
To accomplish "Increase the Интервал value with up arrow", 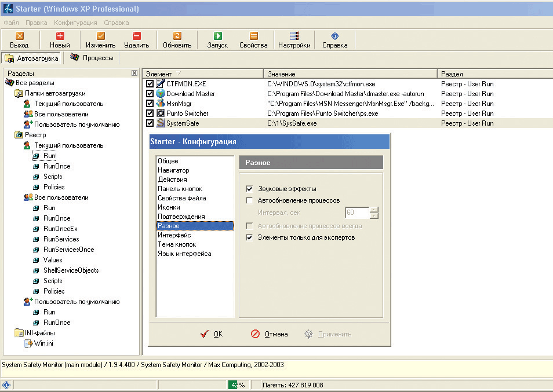I will (x=374, y=210).
